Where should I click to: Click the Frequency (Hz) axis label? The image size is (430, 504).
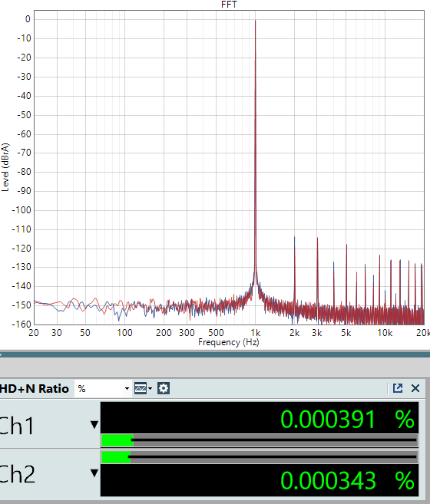pos(229,342)
